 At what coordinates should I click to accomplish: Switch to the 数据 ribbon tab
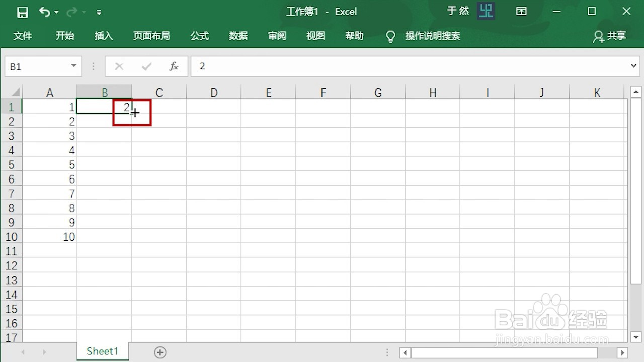[x=238, y=36]
